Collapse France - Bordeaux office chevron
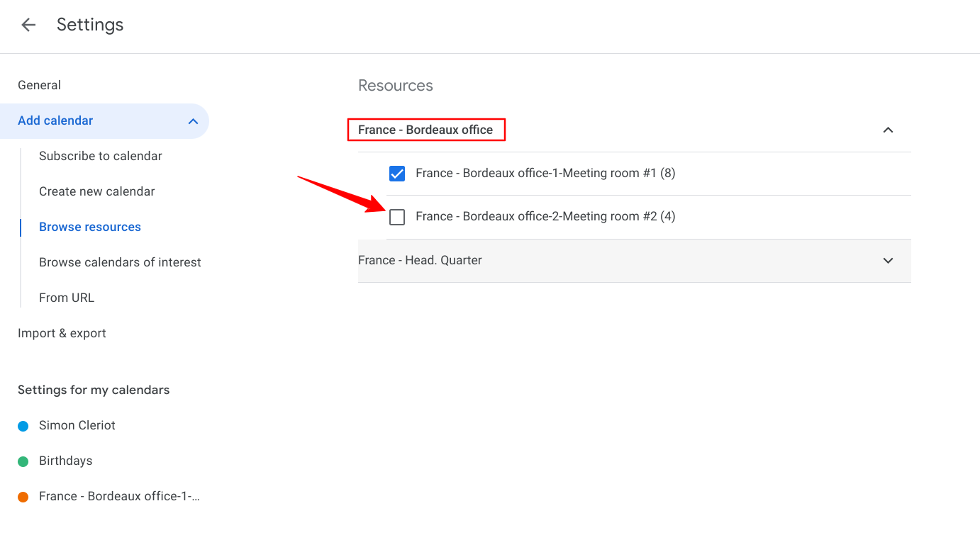Screen dimensions: 980x540 (x=888, y=130)
